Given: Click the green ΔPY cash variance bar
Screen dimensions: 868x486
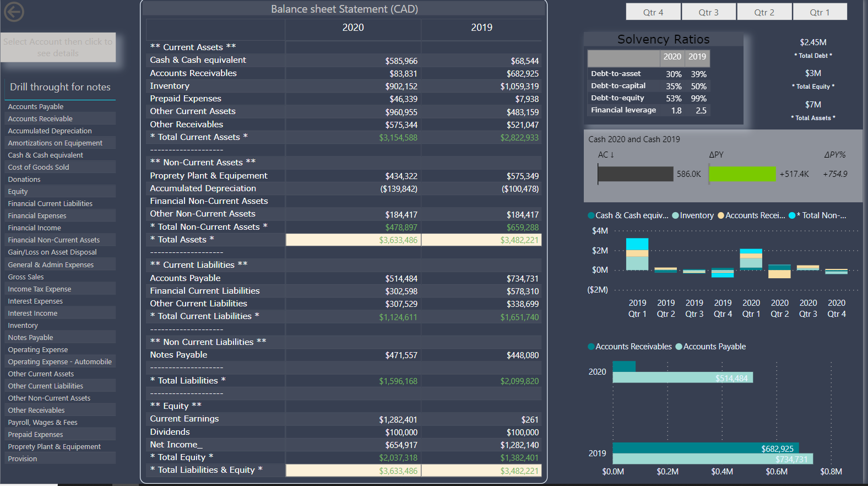Looking at the screenshot, I should click(x=742, y=174).
